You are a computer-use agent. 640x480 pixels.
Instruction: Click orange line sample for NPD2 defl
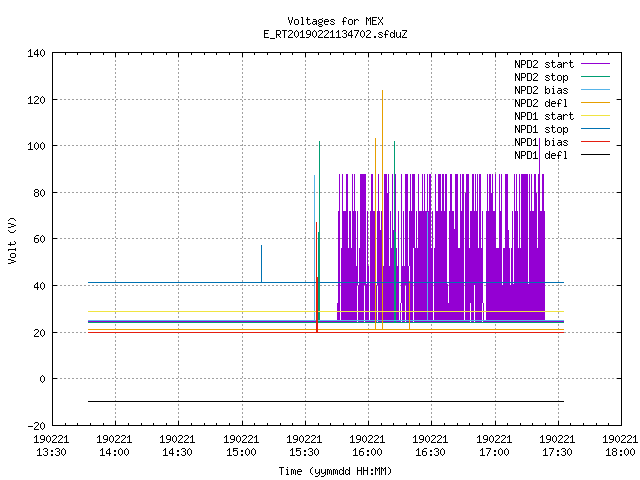[595, 102]
